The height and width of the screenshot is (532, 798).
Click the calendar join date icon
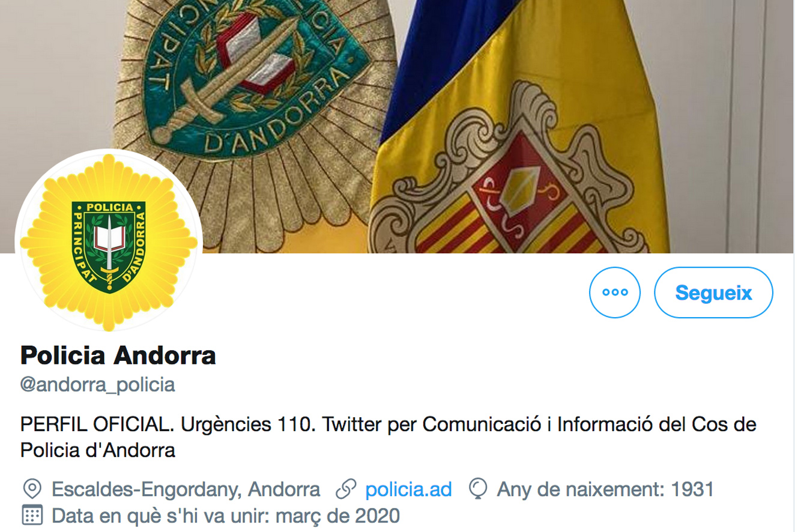31,515
